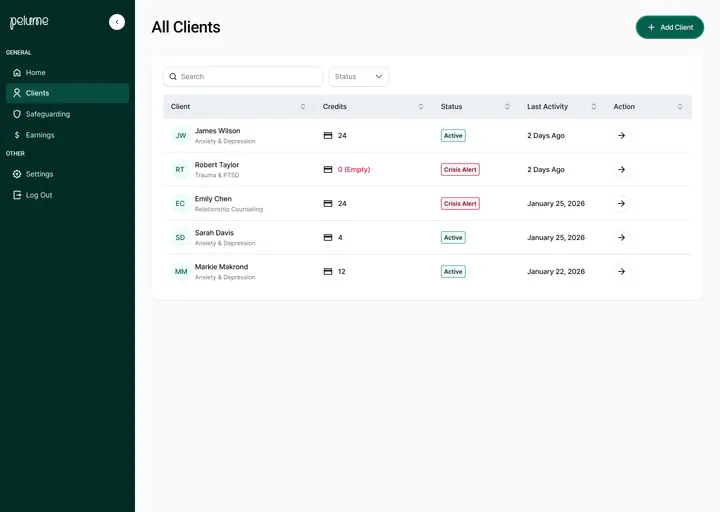Sort by Credits column arrows
Screen dimensions: 720x512
pos(421,107)
